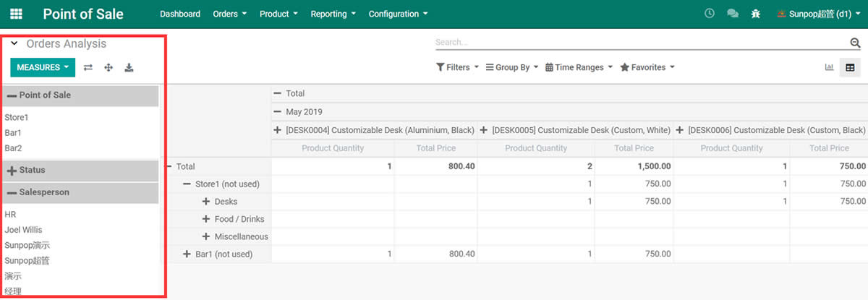Viewport: 868px width, 300px height.
Task: Switch to graph view
Action: tap(829, 67)
